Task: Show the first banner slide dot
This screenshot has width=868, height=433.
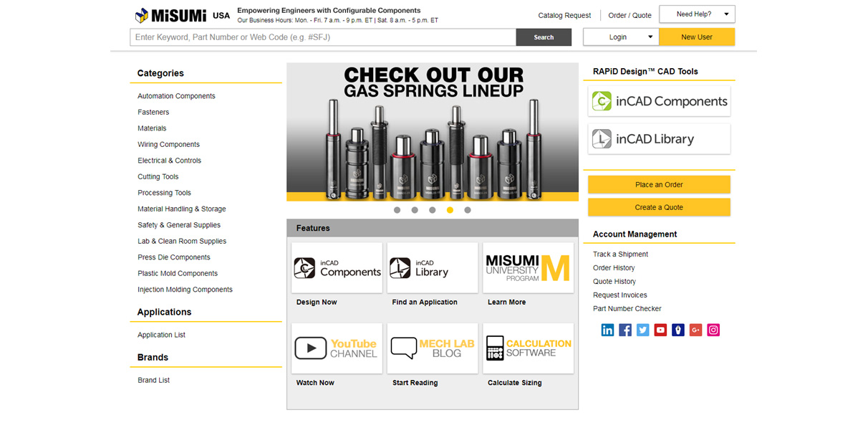Action: point(397,210)
